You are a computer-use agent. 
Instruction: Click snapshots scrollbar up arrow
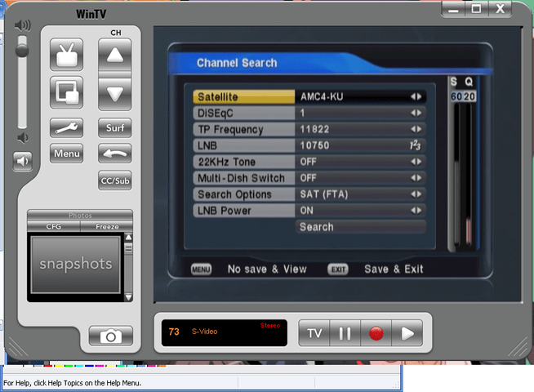pos(128,238)
